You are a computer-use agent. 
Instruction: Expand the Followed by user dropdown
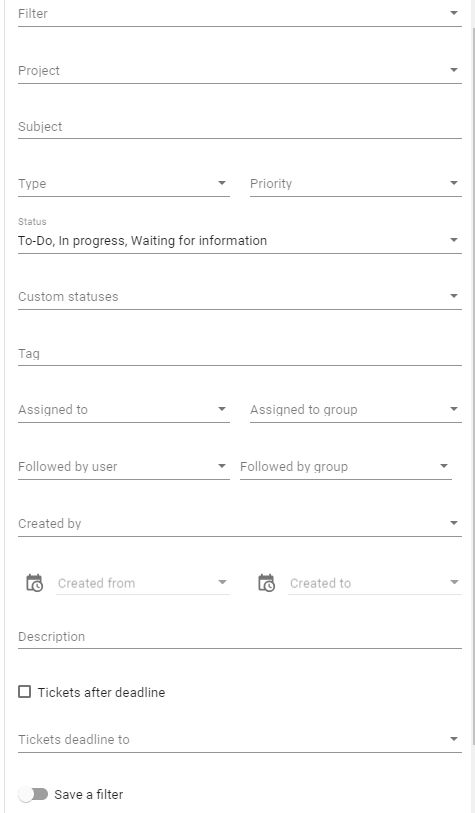123,467
